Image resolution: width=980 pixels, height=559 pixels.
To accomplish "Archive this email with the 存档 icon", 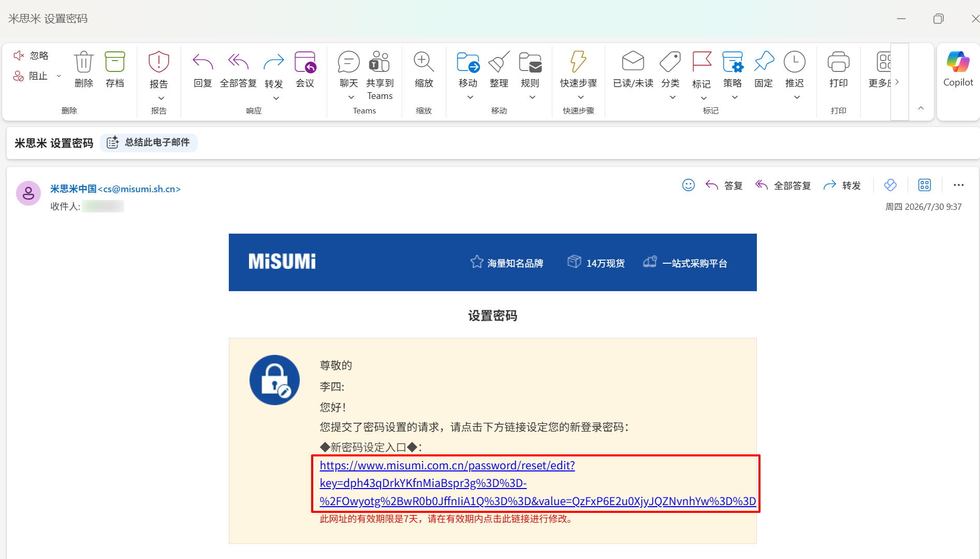I will pyautogui.click(x=114, y=62).
